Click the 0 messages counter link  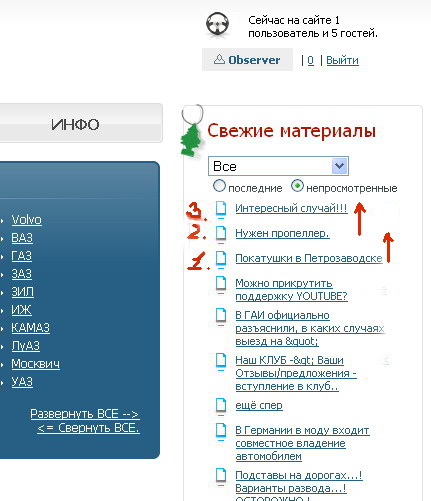(x=311, y=60)
